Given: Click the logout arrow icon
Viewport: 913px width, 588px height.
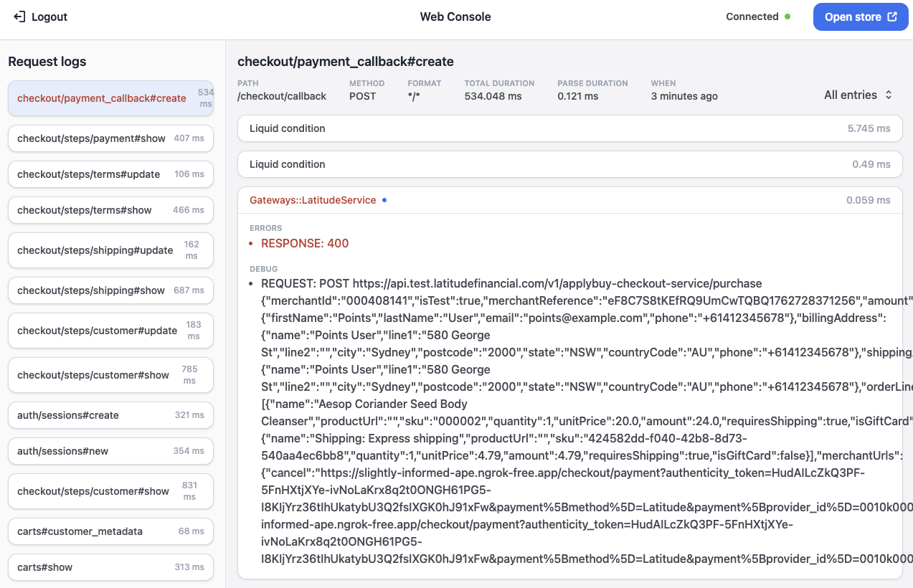Looking at the screenshot, I should click(x=19, y=16).
